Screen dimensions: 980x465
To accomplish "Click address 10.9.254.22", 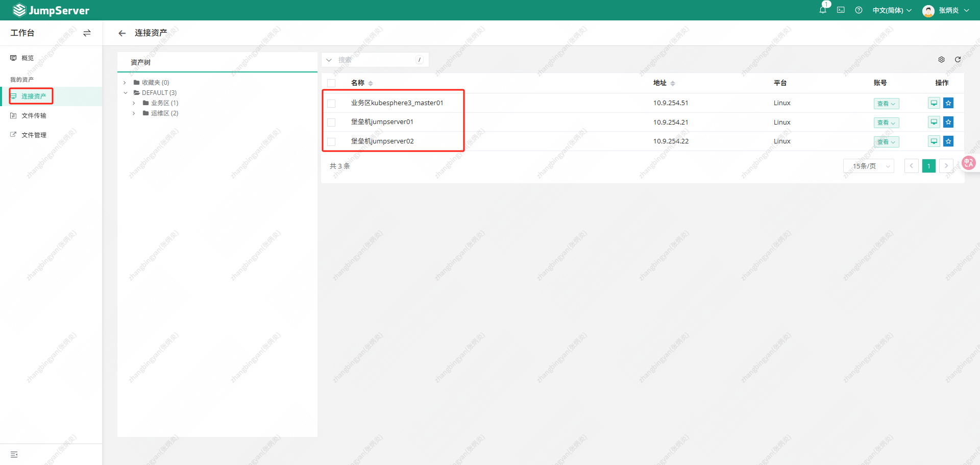I will (x=671, y=141).
